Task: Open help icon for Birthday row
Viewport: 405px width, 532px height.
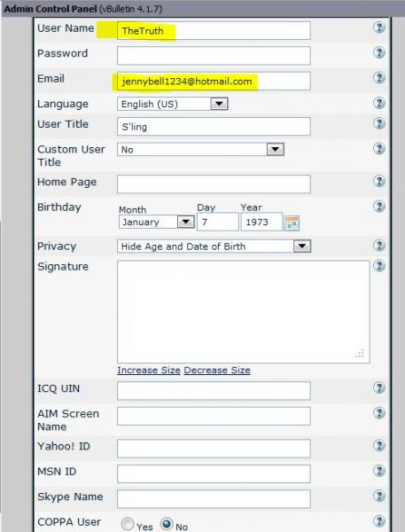Action: coord(379,207)
